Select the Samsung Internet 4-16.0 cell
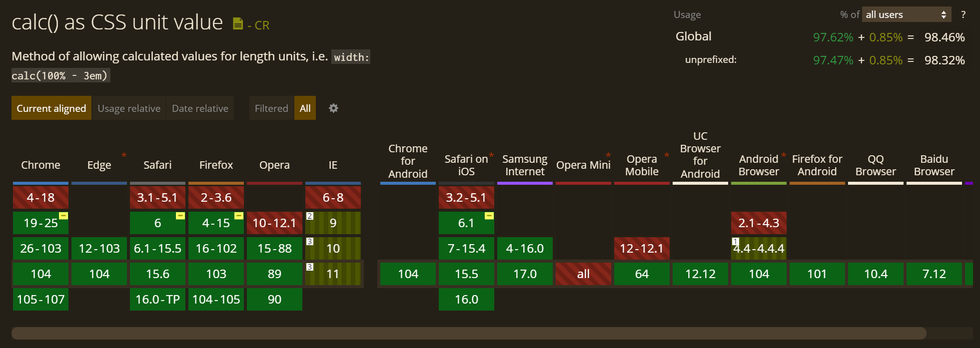The height and width of the screenshot is (348, 980). pyautogui.click(x=525, y=248)
